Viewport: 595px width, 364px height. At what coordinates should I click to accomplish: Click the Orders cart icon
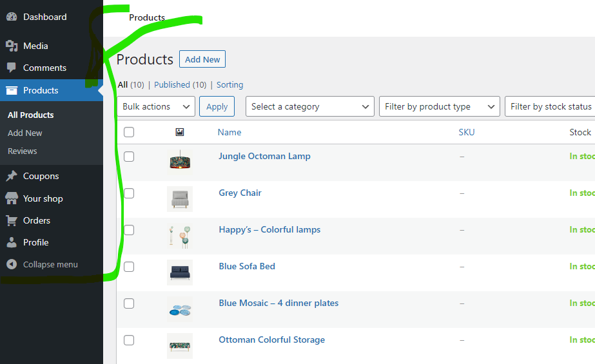[12, 220]
